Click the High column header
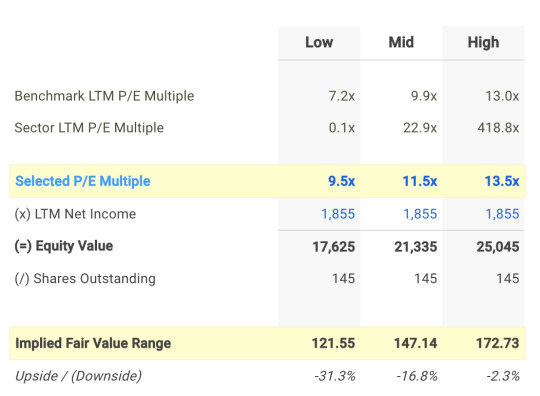The height and width of the screenshot is (396, 540). (483, 43)
